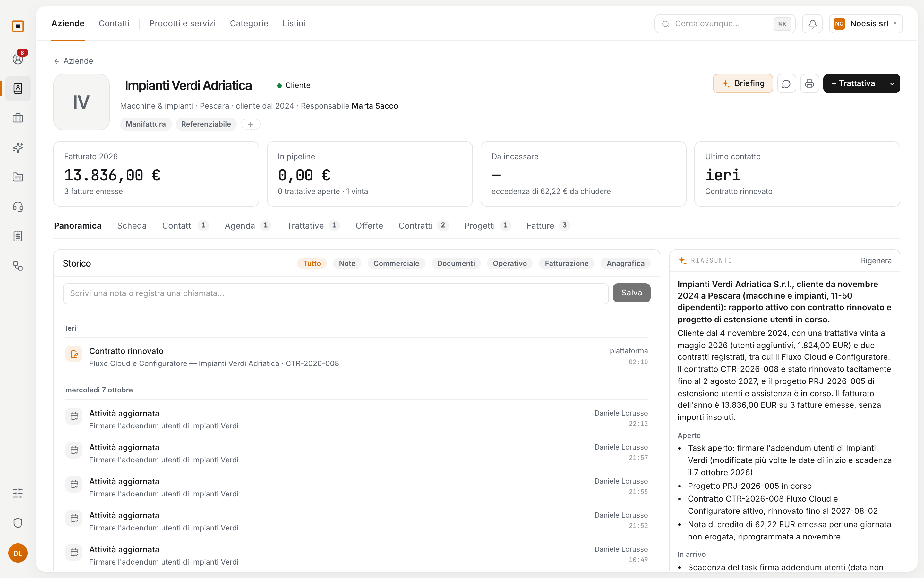Click the Salva button
Image resolution: width=924 pixels, height=578 pixels.
click(631, 293)
